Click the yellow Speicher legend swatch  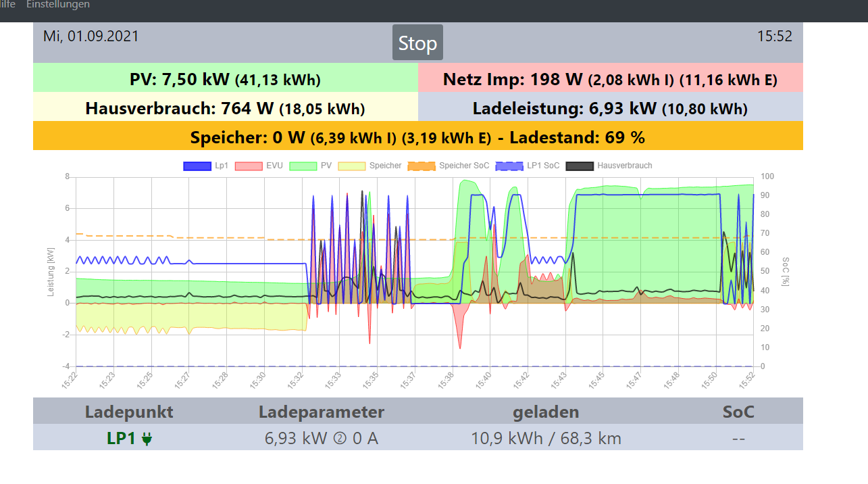[351, 166]
